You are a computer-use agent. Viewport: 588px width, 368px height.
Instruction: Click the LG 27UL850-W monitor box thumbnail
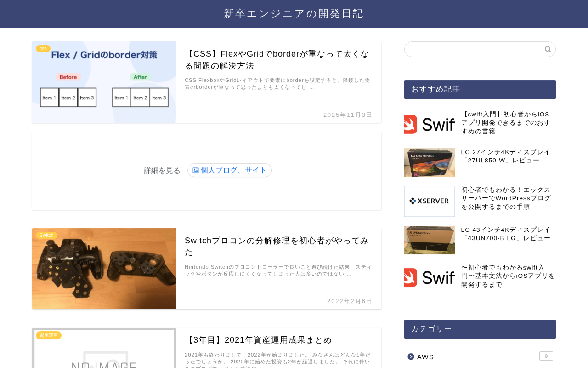click(430, 162)
